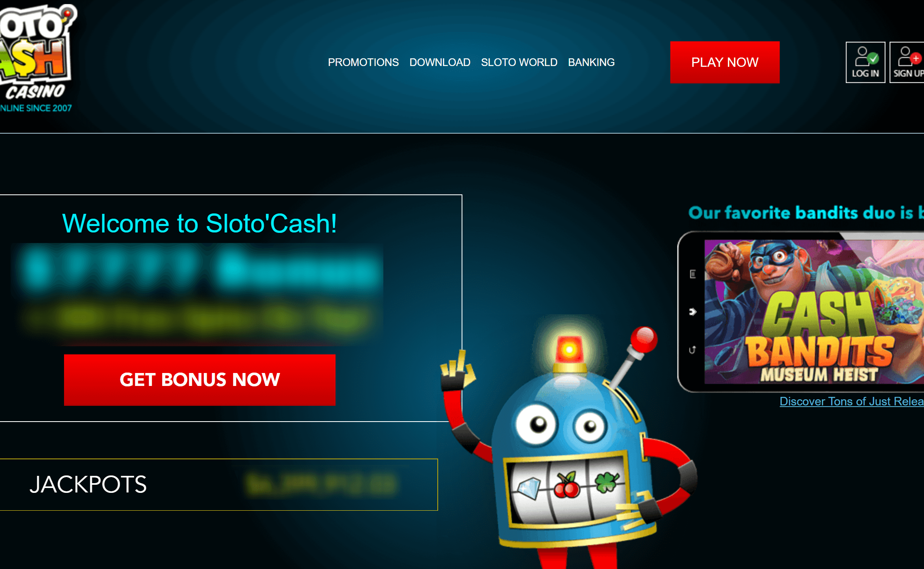Click the Sloto'Cash Casino logo
The image size is (924, 569).
point(36,59)
